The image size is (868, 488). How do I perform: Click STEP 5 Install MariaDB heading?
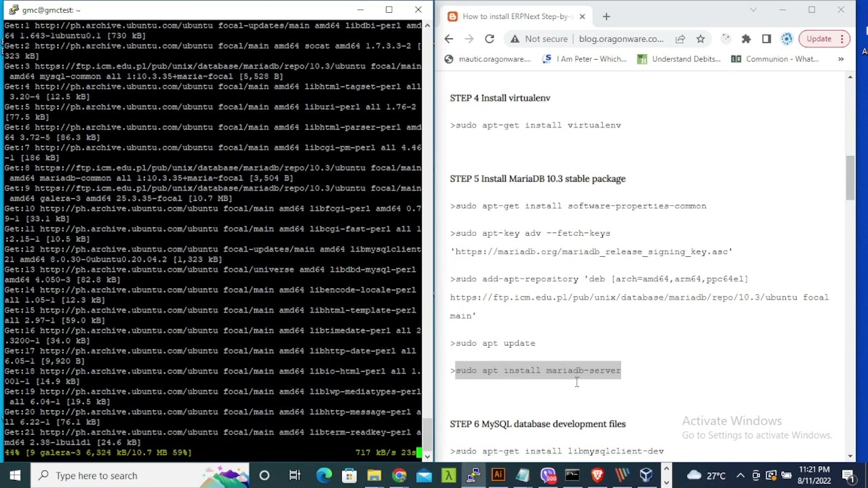click(538, 178)
